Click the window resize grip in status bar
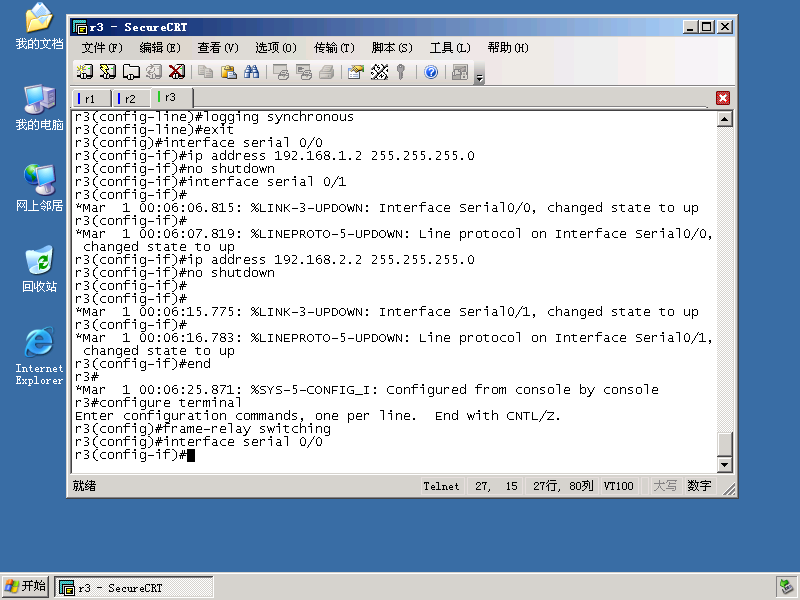The height and width of the screenshot is (600, 800). 729,489
